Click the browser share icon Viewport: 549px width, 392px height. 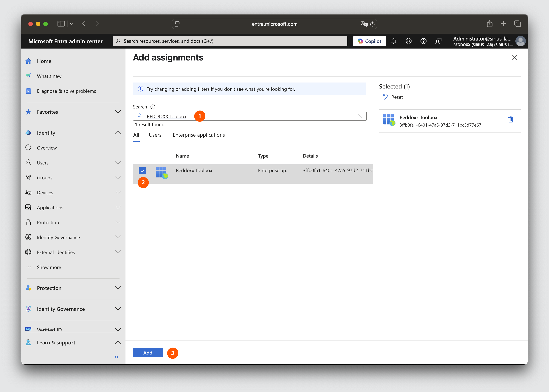coord(490,24)
